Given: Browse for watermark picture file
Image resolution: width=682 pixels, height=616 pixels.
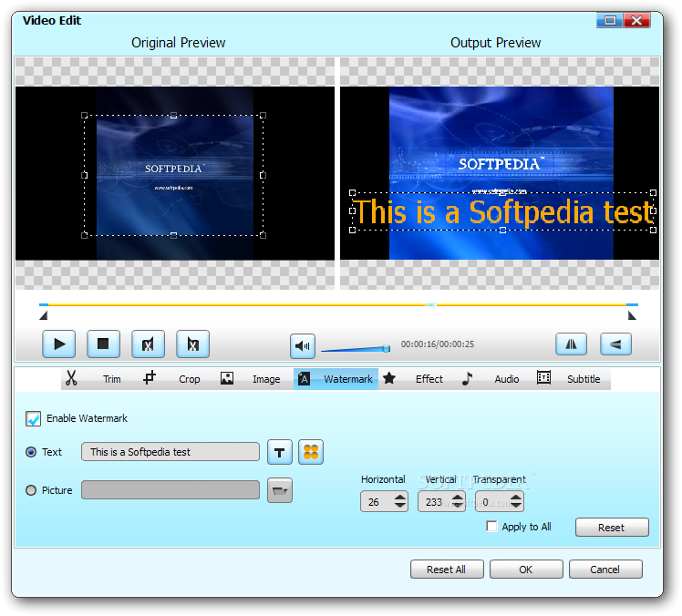Looking at the screenshot, I should (x=279, y=490).
